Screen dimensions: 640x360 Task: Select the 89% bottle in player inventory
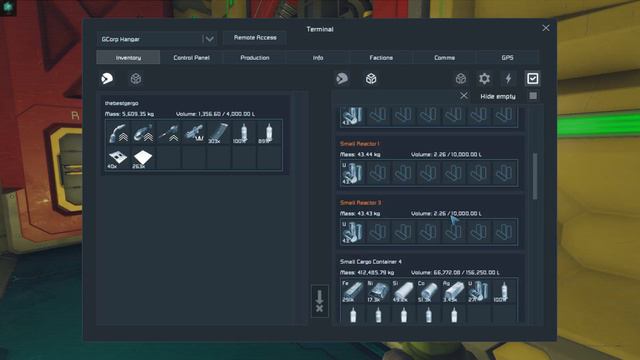(269, 133)
